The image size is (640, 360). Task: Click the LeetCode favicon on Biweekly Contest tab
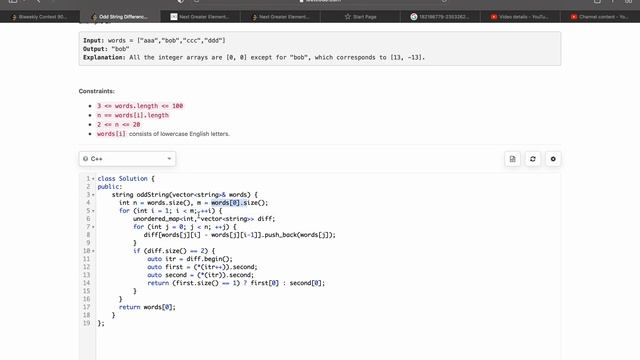(x=14, y=17)
